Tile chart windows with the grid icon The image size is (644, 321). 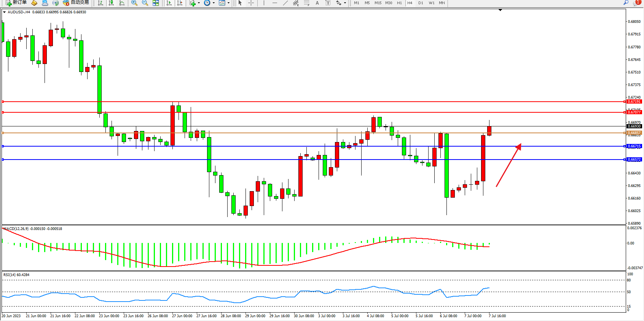tap(156, 3)
